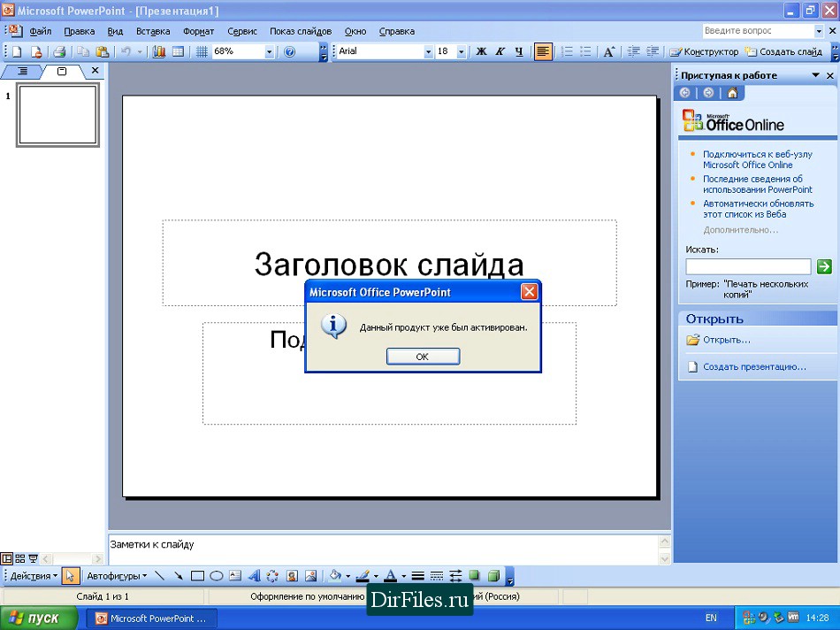Insert a table using the toolbar icon
Screen dimensions: 840x630
coord(178,52)
